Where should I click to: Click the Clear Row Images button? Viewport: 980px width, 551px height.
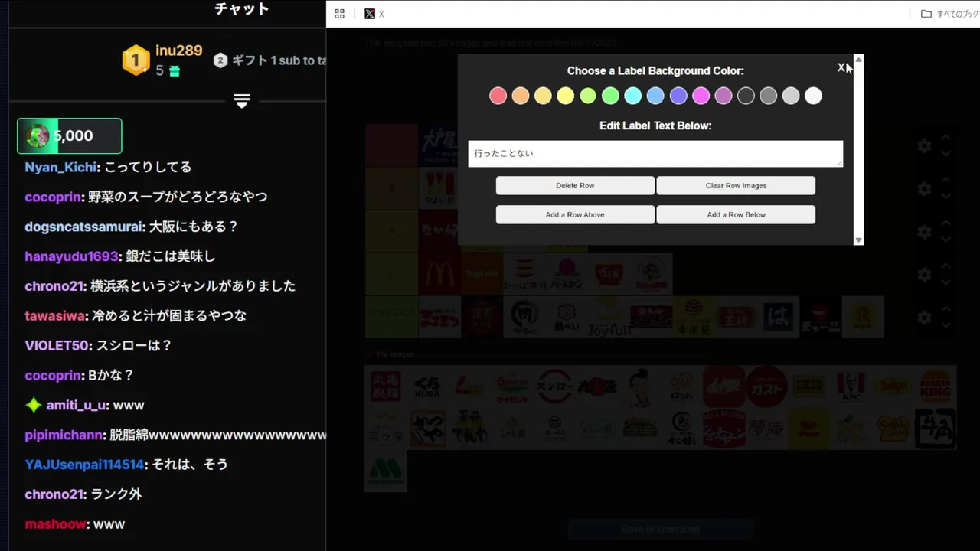coord(736,185)
